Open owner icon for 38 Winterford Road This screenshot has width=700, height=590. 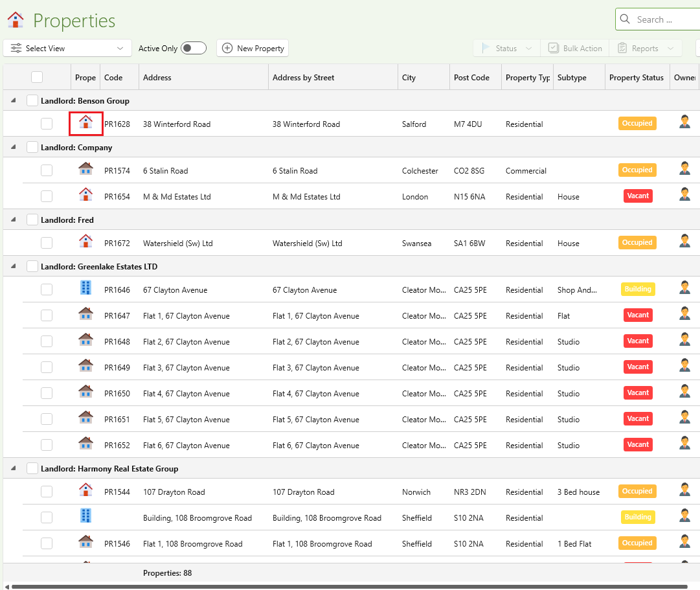click(x=684, y=122)
